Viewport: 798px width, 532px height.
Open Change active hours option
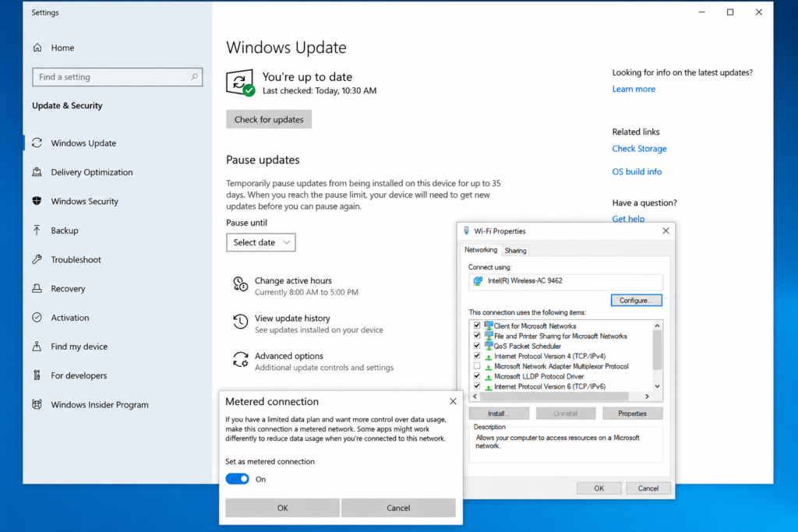[x=306, y=286]
